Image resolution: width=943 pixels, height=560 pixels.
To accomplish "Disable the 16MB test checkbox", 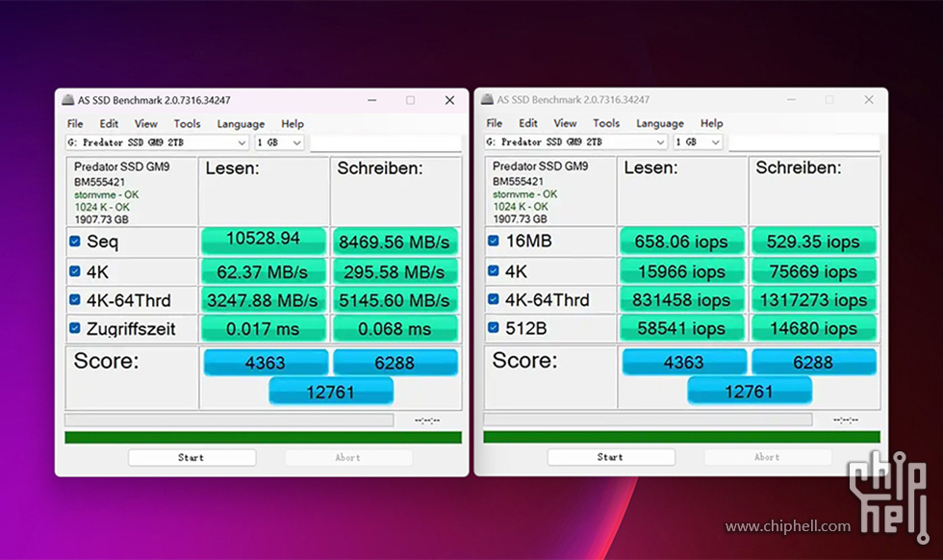I will tap(494, 242).
